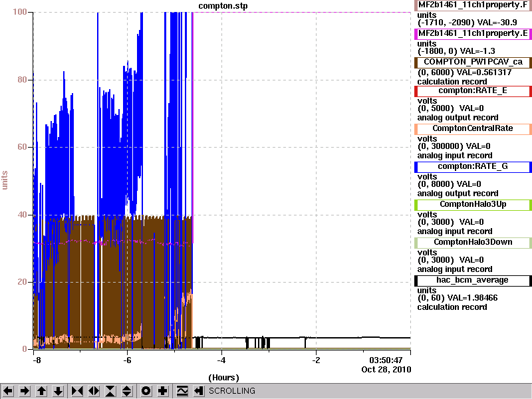Select the ComptonHalo3Down legend entry
532x399 pixels.
(473, 243)
